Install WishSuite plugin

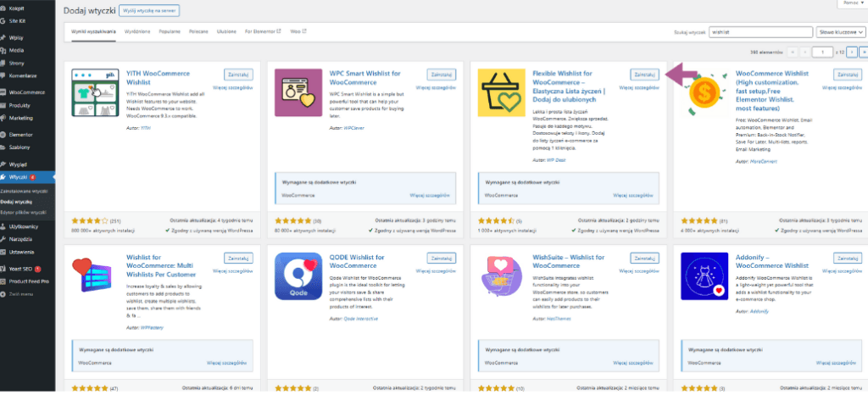coord(645,259)
